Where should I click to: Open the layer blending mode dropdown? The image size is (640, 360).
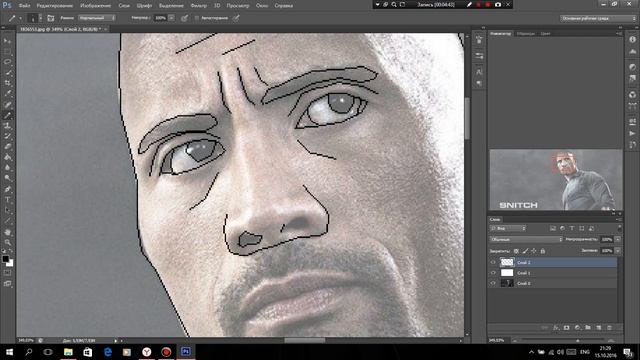526,239
